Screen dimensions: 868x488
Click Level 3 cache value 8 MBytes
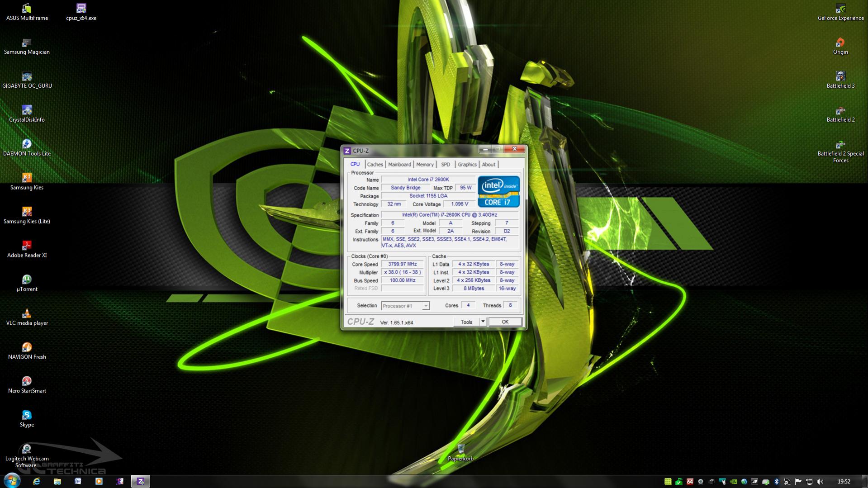coord(474,289)
